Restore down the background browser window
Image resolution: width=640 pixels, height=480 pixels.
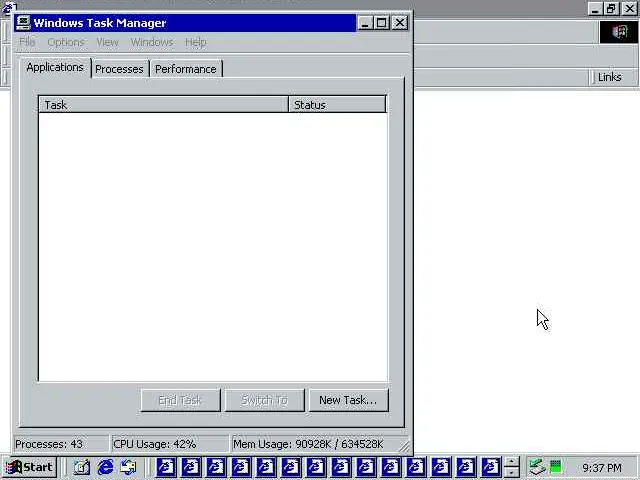coord(611,9)
